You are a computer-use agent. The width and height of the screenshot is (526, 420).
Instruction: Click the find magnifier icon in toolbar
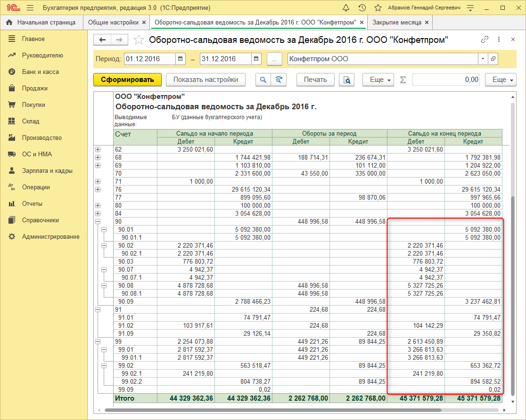pyautogui.click(x=263, y=80)
